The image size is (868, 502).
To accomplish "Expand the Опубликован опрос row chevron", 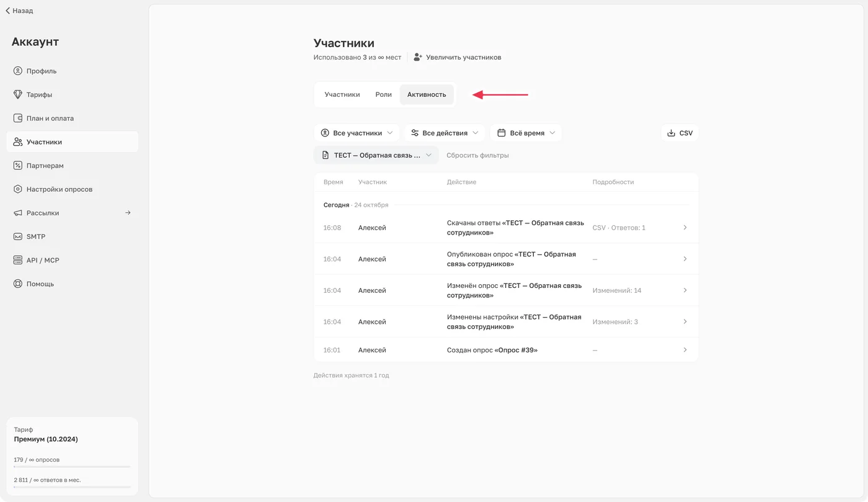I will (685, 259).
